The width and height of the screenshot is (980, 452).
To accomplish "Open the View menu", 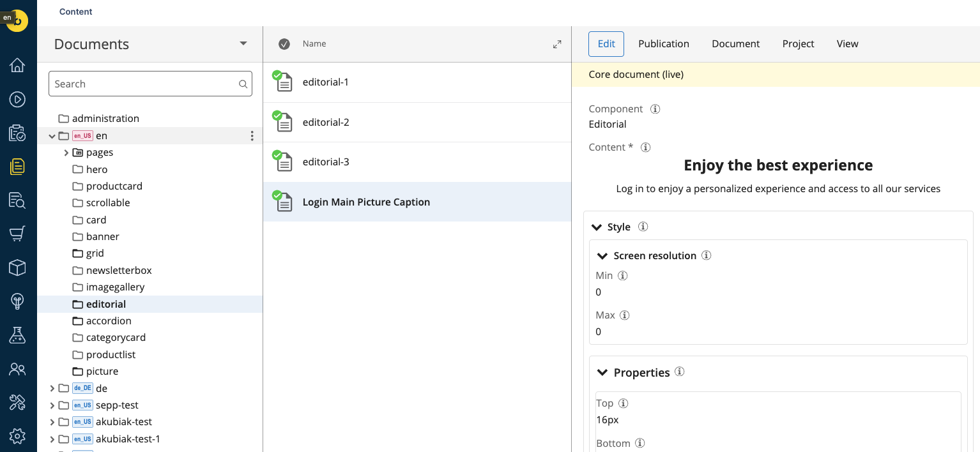I will point(848,44).
